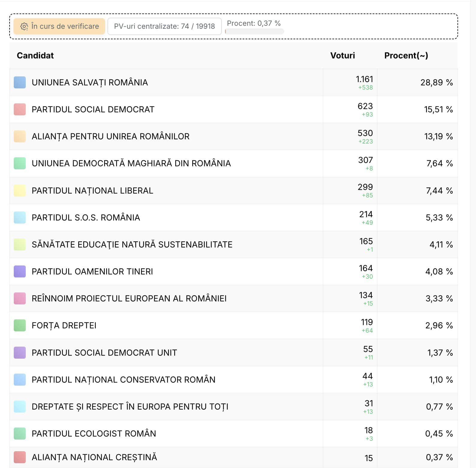Click the green swatch for Uniunea Democrată Maghiară
Image resolution: width=476 pixels, height=468 pixels.
20,163
